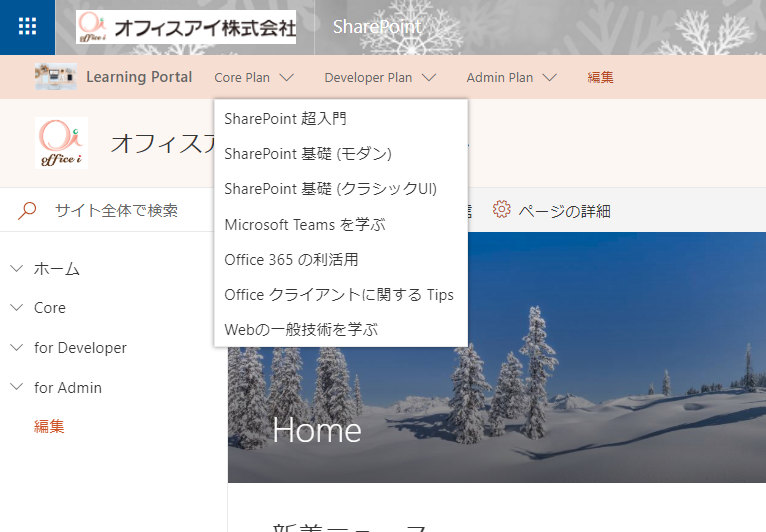Expand the Admin Plan chevron
766x532 pixels.
[550, 78]
